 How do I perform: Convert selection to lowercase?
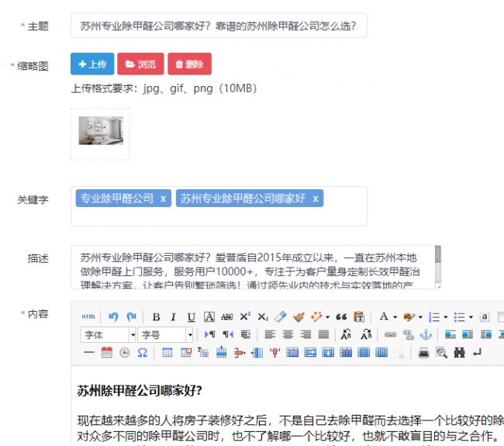click(x=366, y=335)
